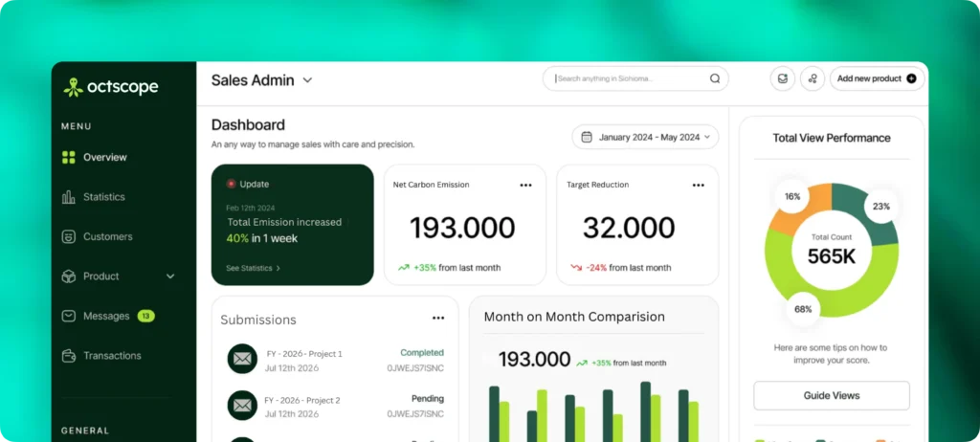
Task: Click the 16% label bubble
Action: [x=792, y=196]
